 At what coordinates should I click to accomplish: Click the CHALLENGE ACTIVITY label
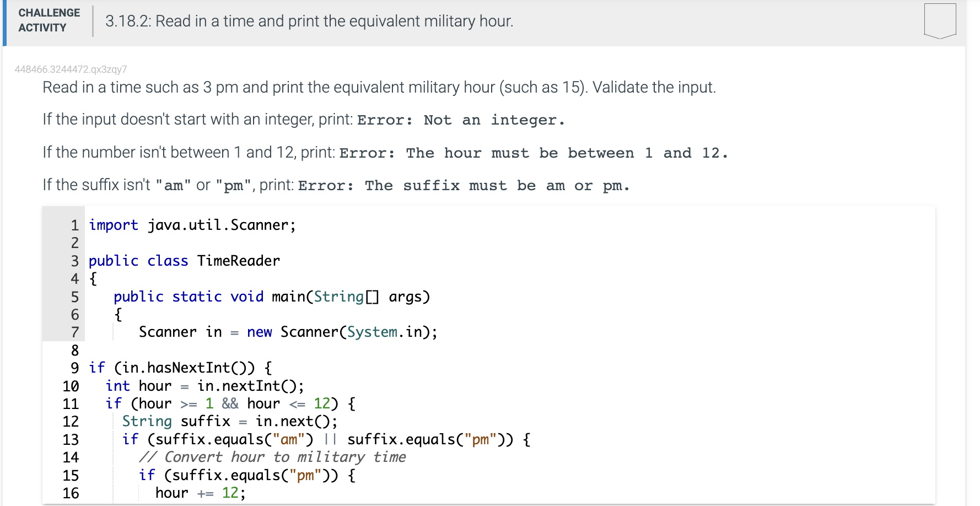pos(49,20)
